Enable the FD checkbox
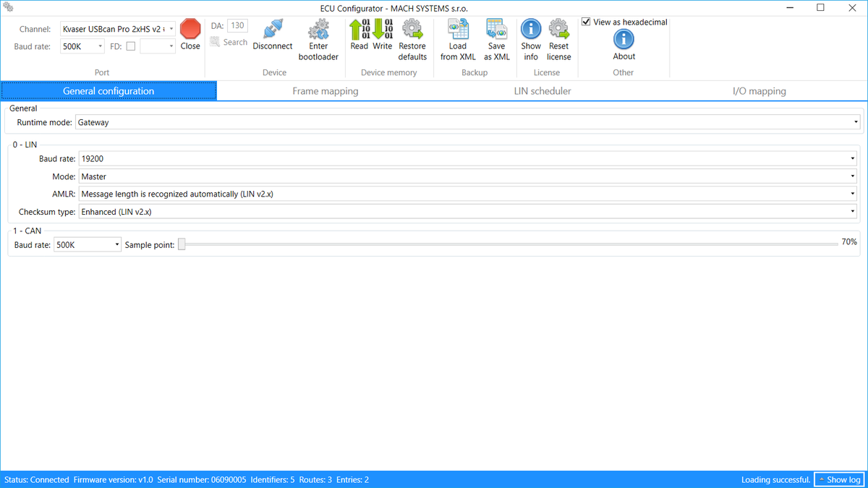The height and width of the screenshot is (488, 868). coord(131,46)
